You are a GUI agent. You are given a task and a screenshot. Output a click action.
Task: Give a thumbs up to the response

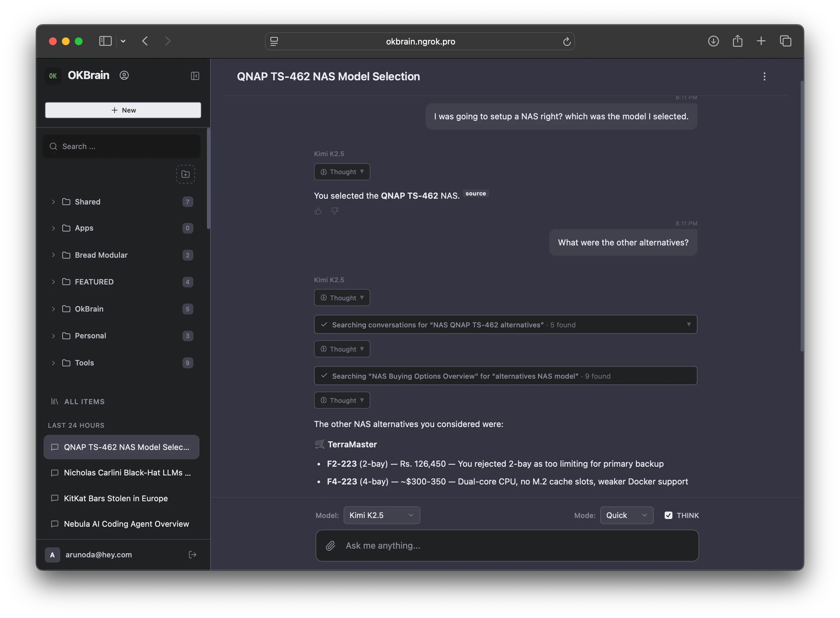click(x=318, y=211)
